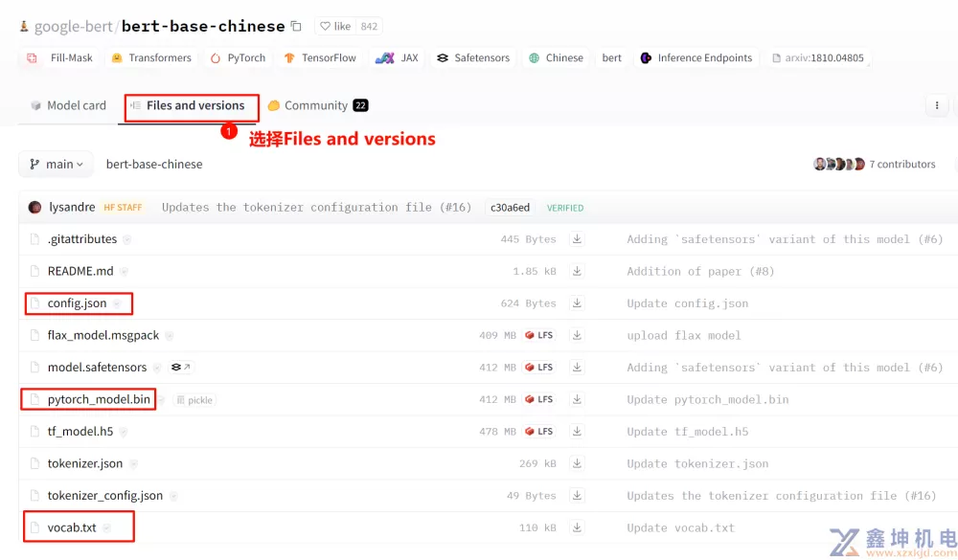Open the flax_model.msgpack file

(103, 335)
